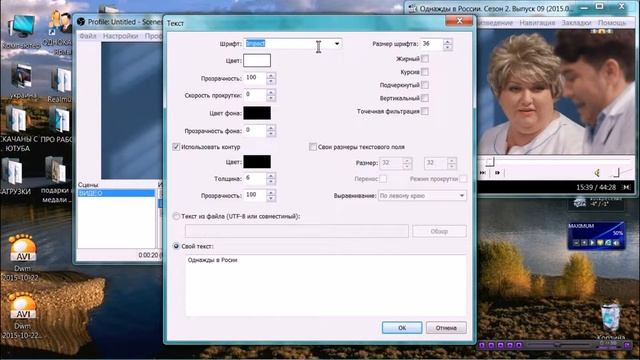Click the Обзор browse button
The image size is (640, 360).
coord(439,231)
